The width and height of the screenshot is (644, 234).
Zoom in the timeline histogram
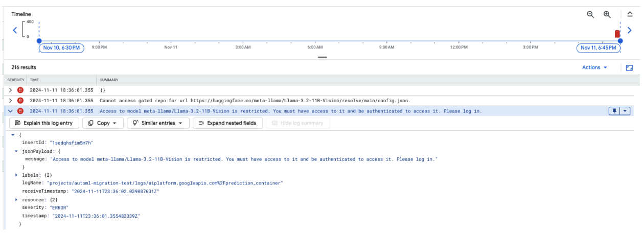[607, 15]
